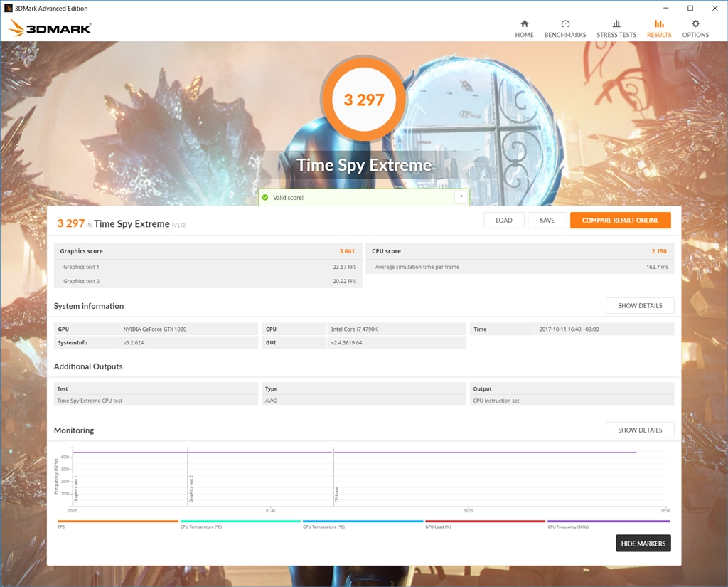Click the 3DMark app icon in title bar
This screenshot has width=728, height=587.
coord(8,9)
